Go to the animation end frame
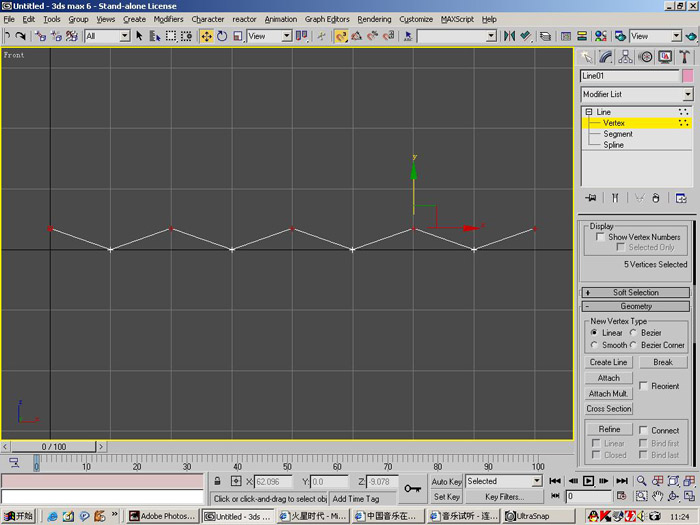 (x=622, y=481)
